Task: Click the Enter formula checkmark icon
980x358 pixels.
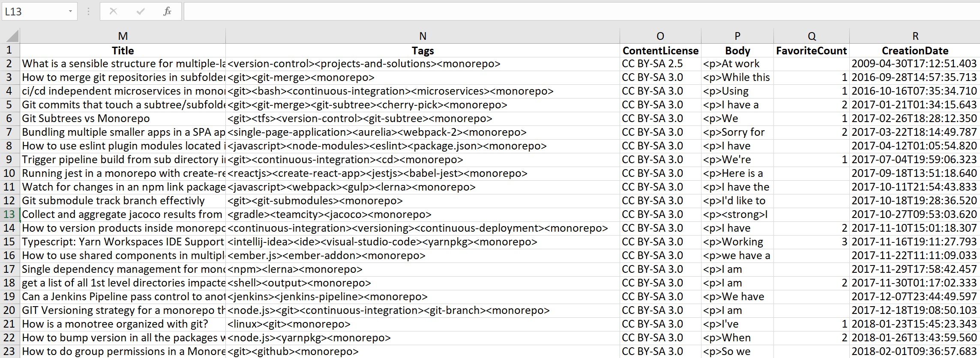Action: (x=140, y=12)
